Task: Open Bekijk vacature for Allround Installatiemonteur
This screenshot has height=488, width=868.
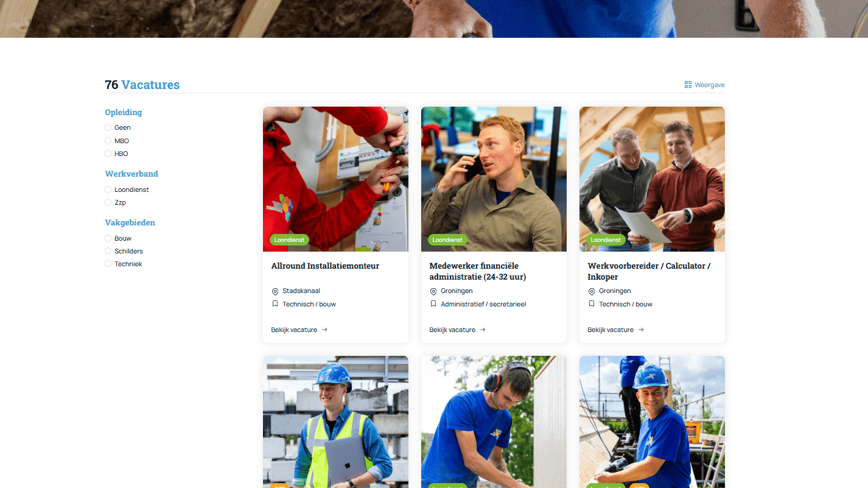Action: pyautogui.click(x=294, y=330)
